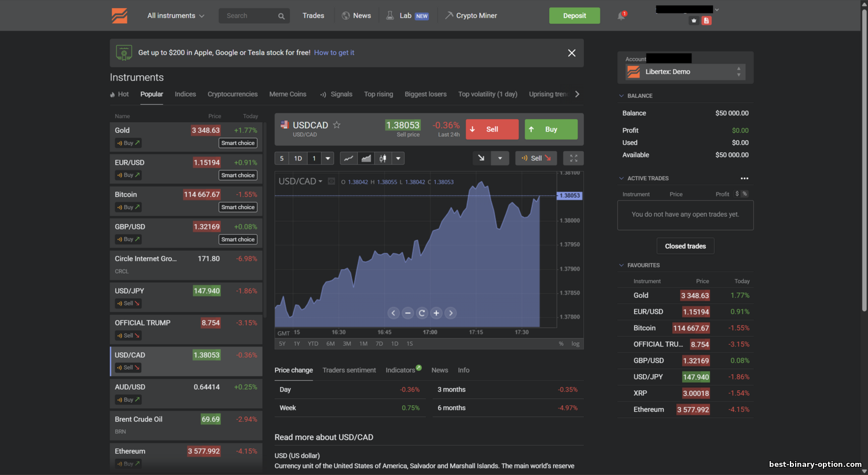Reset the chart view with refresh icon
Viewport: 868px width, 475px height.
422,313
